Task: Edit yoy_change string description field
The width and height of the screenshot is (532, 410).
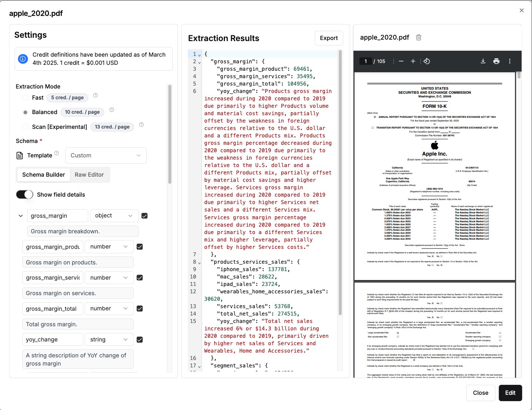Action: pyautogui.click(x=78, y=359)
